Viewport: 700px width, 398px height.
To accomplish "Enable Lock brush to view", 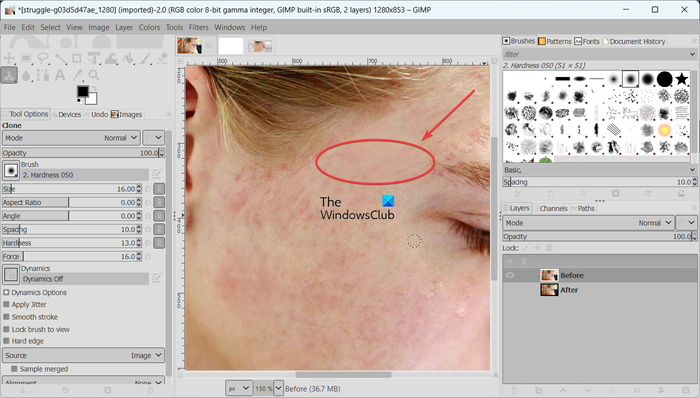I will 6,329.
